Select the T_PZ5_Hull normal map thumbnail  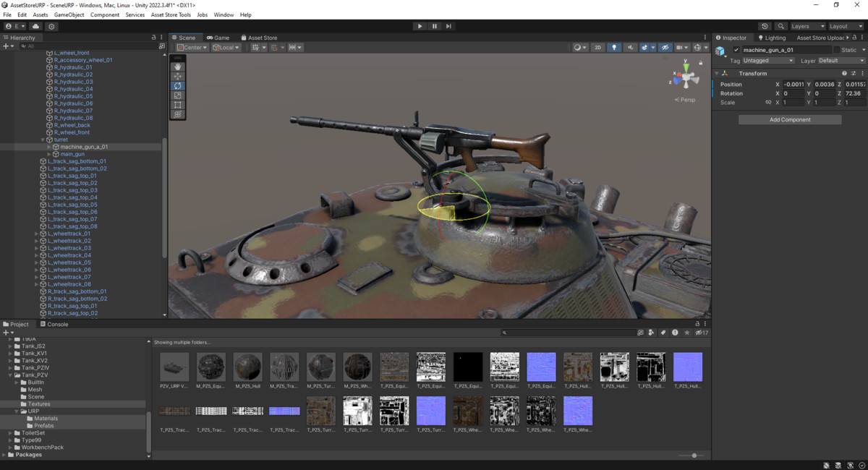(688, 367)
